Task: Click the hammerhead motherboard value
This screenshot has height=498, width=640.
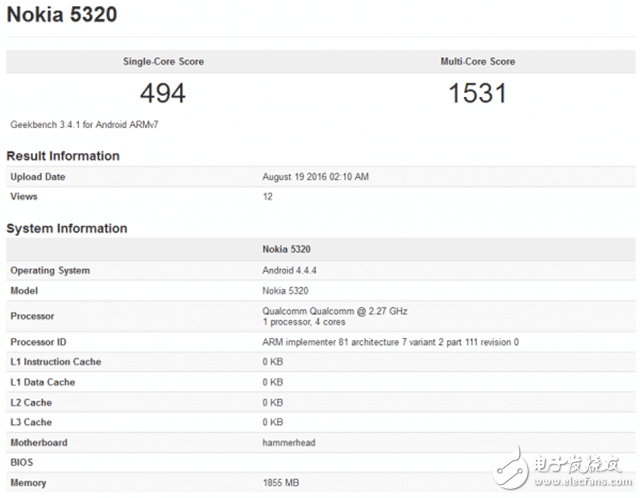Action: click(x=290, y=442)
